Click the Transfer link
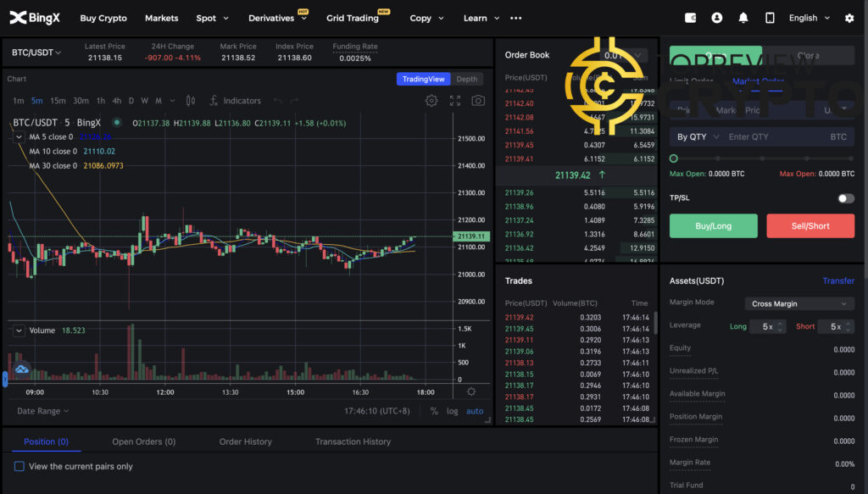Viewport: 868px width, 494px height. (x=838, y=280)
